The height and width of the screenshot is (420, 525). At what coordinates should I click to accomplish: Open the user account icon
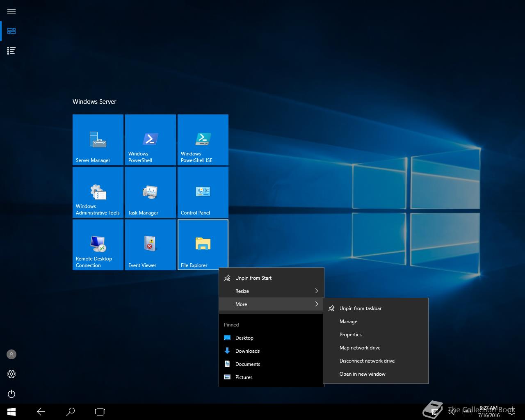click(x=11, y=354)
